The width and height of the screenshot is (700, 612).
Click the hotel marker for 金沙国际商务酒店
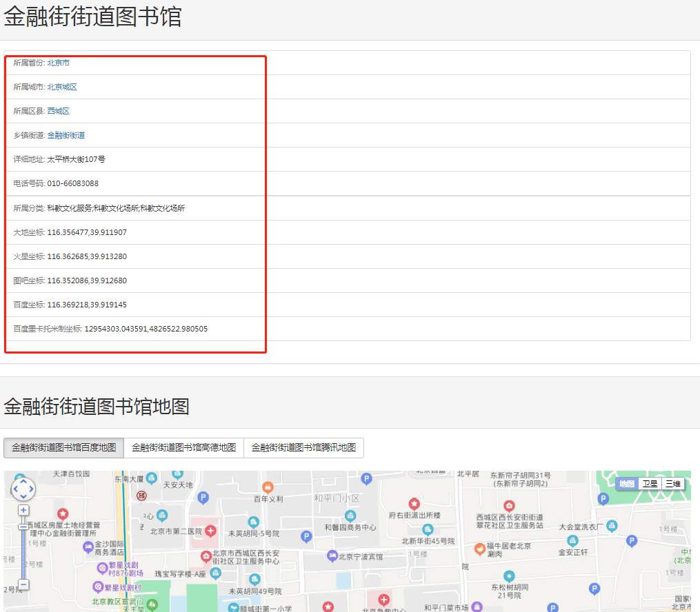(87, 546)
